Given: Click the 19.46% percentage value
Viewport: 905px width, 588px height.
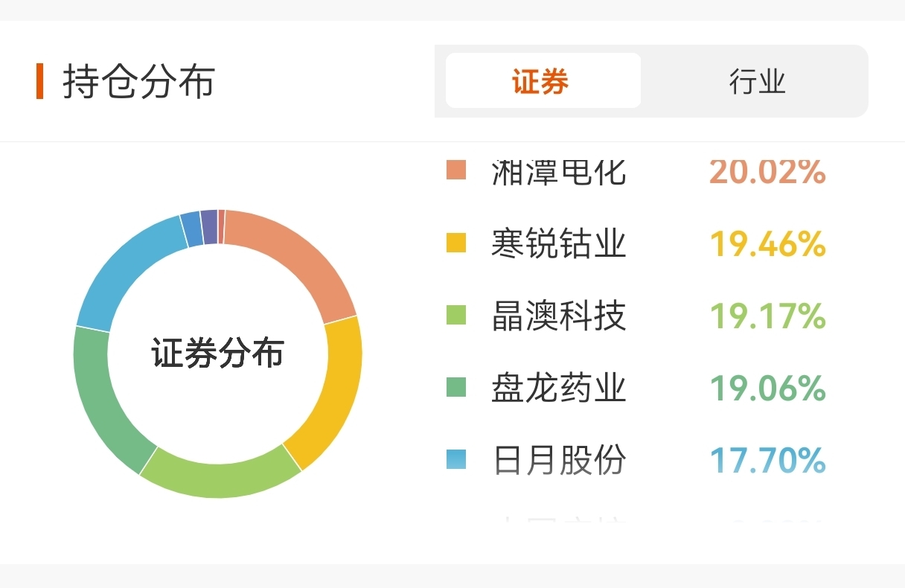Looking at the screenshot, I should click(x=767, y=243).
